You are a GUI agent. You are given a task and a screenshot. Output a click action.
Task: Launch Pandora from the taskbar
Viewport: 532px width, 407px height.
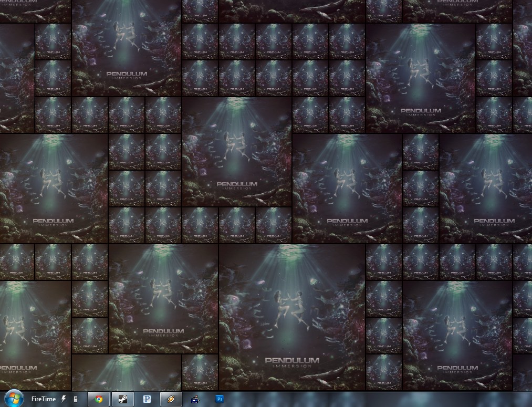click(x=147, y=399)
